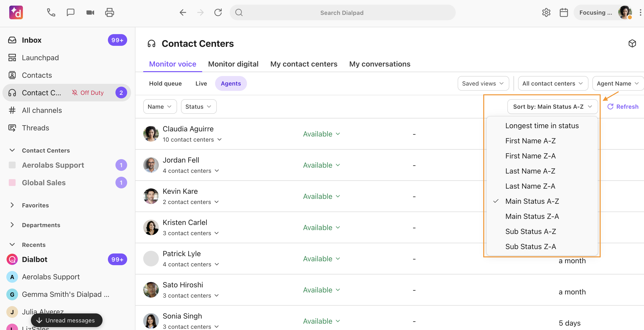Image resolution: width=644 pixels, height=330 pixels.
Task: Go back with the left arrow
Action: [x=183, y=12]
